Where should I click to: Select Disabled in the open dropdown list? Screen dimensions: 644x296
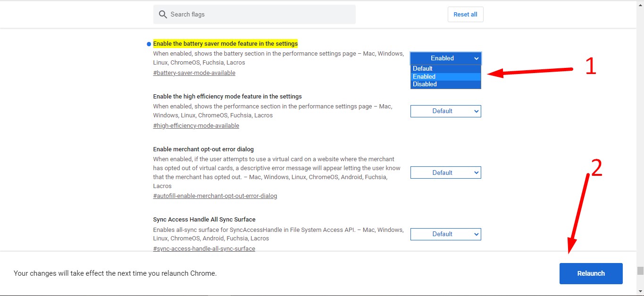click(446, 84)
